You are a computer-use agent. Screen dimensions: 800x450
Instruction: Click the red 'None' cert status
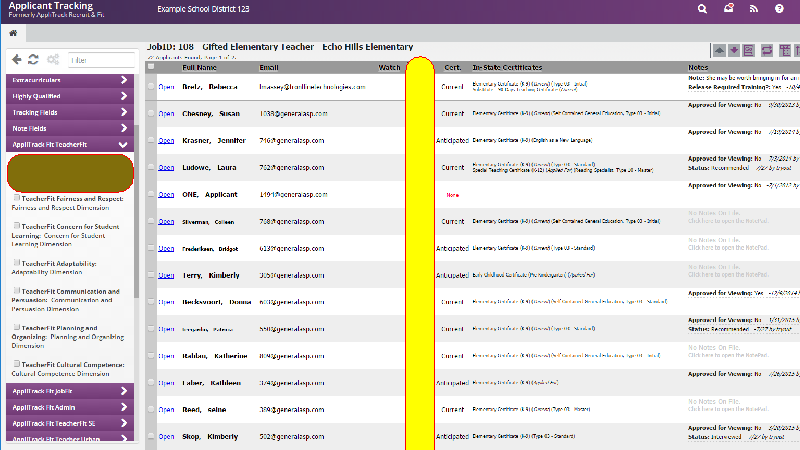point(453,195)
